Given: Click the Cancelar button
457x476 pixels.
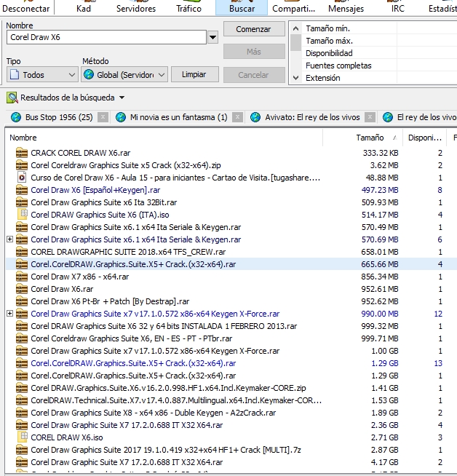Looking at the screenshot, I should click(254, 75).
